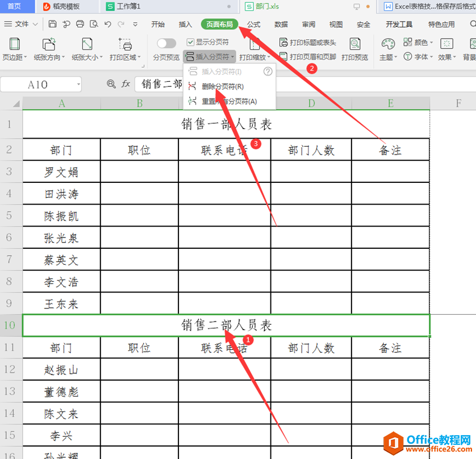
Task: Click cell containing 赵振山
Action: (x=61, y=369)
